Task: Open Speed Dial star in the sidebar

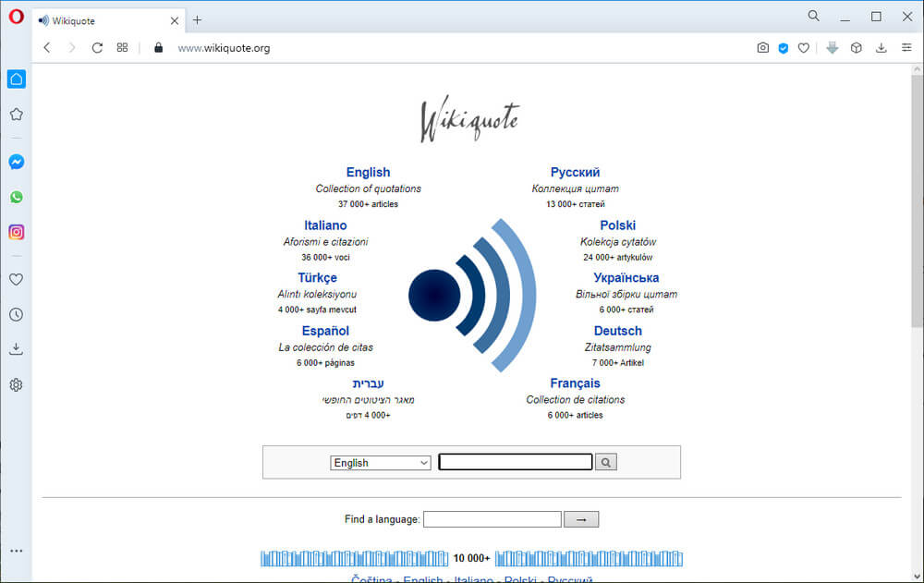Action: point(17,115)
